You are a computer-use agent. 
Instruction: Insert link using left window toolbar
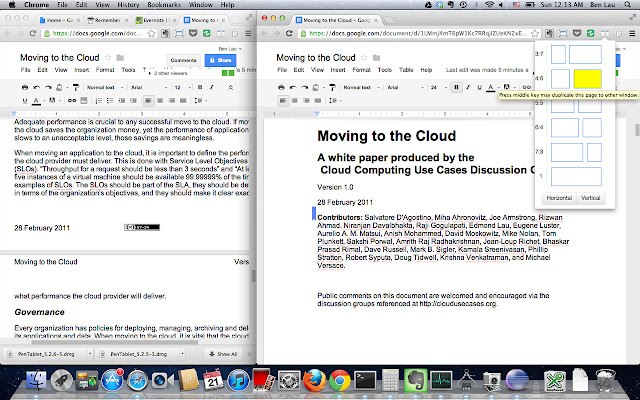pos(72,100)
